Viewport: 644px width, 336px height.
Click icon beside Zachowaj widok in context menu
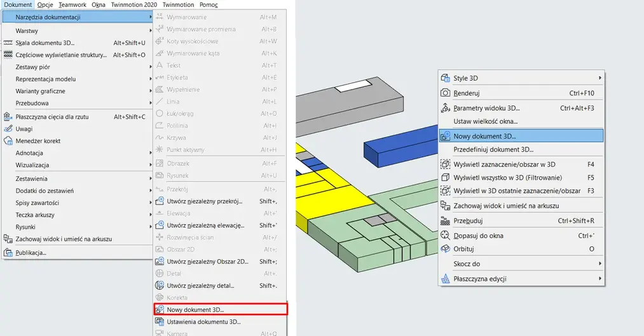(445, 206)
